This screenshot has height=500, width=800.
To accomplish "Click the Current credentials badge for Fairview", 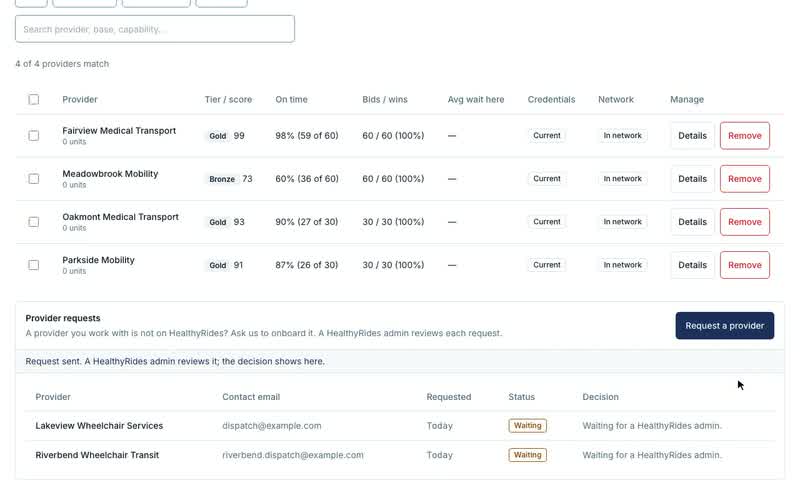I will [547, 136].
